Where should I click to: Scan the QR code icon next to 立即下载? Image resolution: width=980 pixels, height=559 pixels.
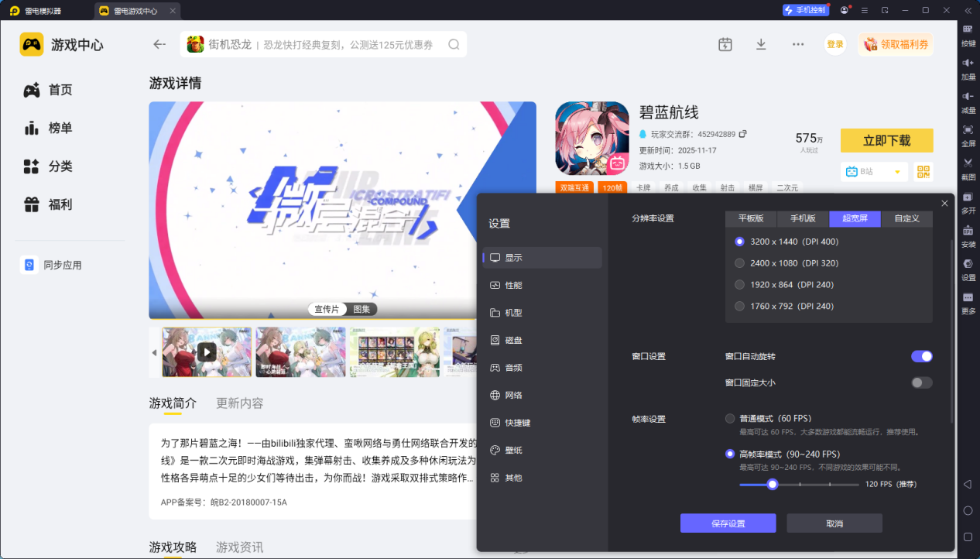pyautogui.click(x=923, y=171)
